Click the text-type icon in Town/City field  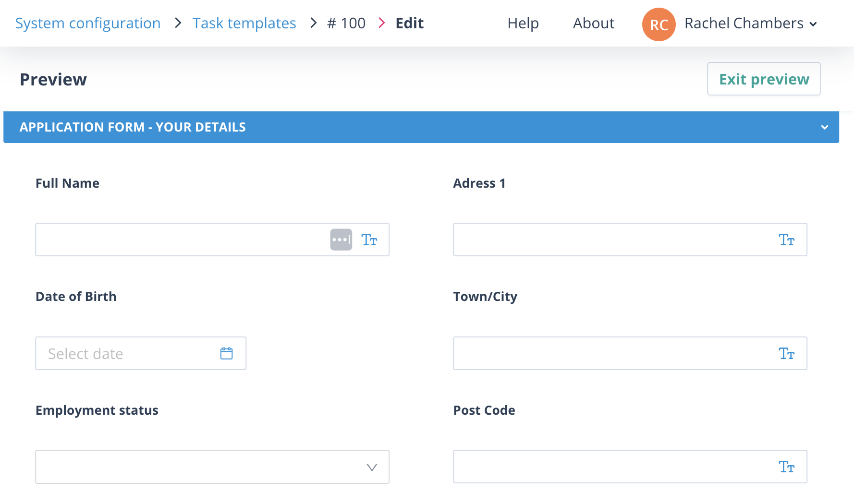pos(787,353)
